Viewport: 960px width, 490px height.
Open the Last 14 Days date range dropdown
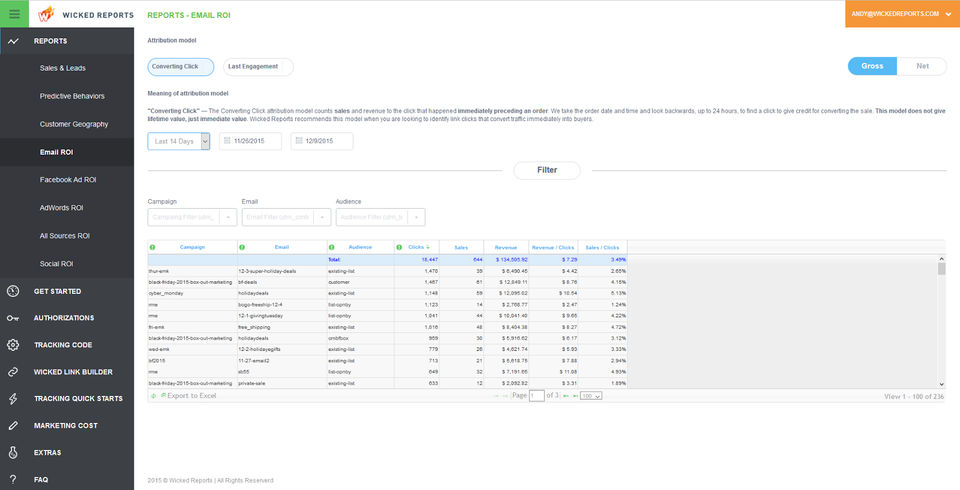point(179,141)
